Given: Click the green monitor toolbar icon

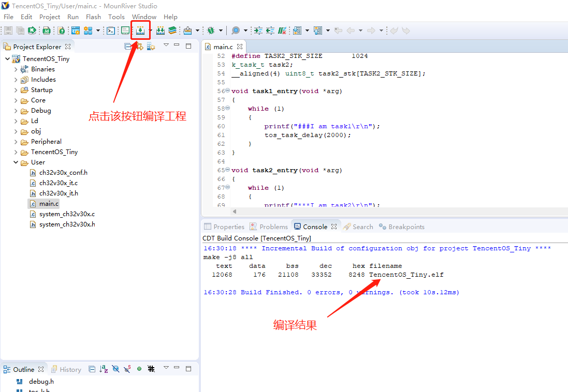Looking at the screenshot, I should coord(125,31).
